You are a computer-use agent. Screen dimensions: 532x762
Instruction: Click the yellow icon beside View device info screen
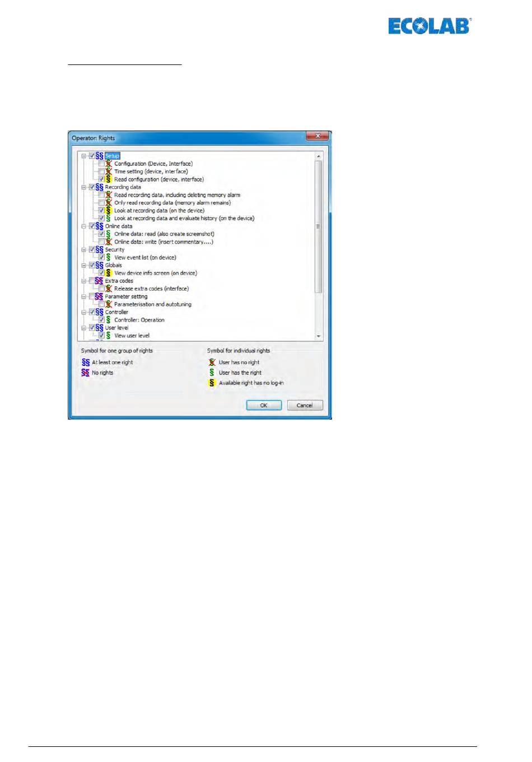[x=109, y=273]
